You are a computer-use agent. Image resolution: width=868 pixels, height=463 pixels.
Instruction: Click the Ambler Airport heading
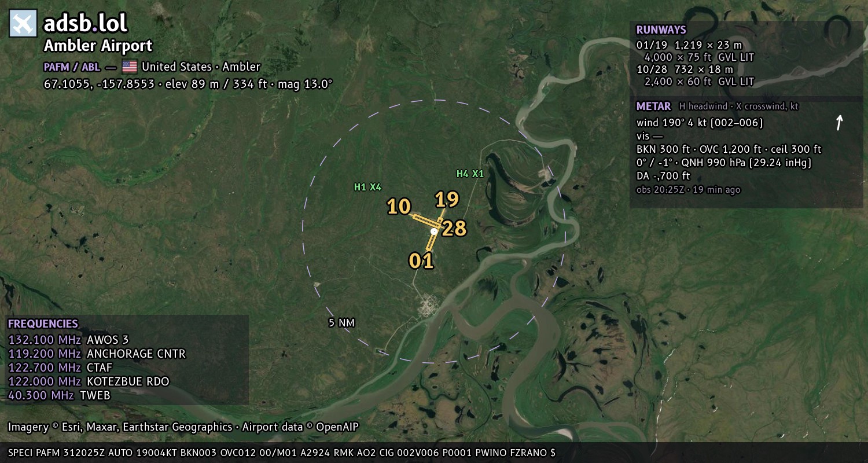click(98, 46)
